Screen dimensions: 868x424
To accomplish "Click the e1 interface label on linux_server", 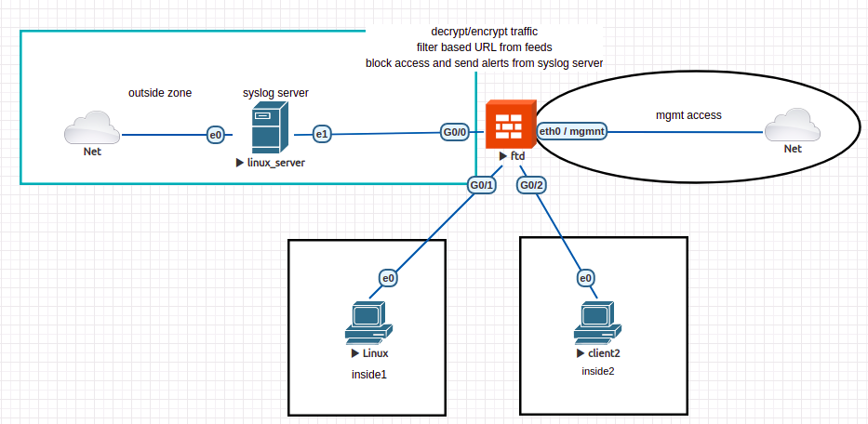I will click(x=322, y=133).
